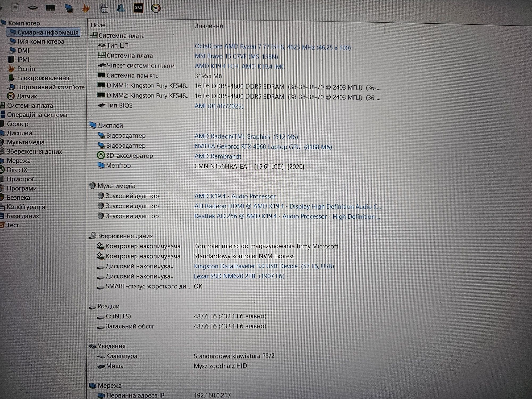The image size is (532, 399).
Task: Open Мережа sidebar category
Action: [15, 161]
